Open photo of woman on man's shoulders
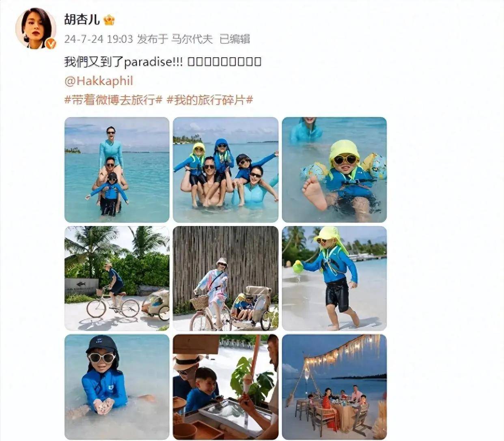The width and height of the screenshot is (504, 441). tap(117, 170)
